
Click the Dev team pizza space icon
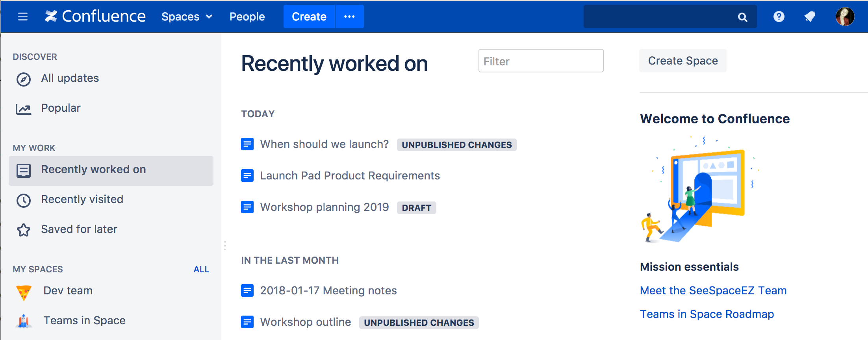[24, 292]
